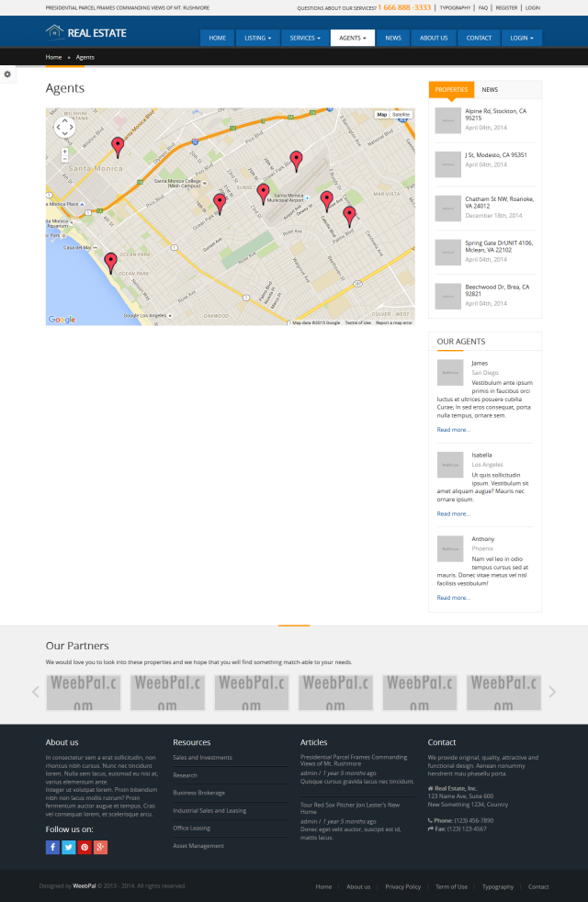The height and width of the screenshot is (902, 588).
Task: Click the Pinterest icon under Follow us
Action: [85, 847]
